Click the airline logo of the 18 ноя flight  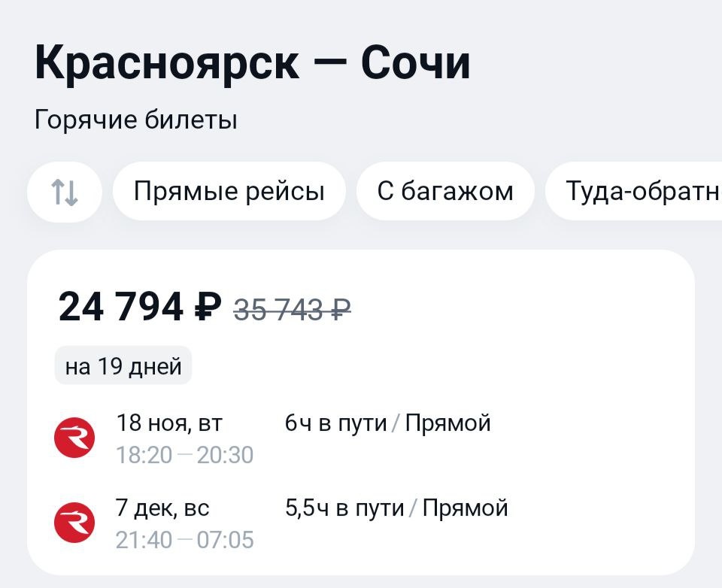coord(74,438)
